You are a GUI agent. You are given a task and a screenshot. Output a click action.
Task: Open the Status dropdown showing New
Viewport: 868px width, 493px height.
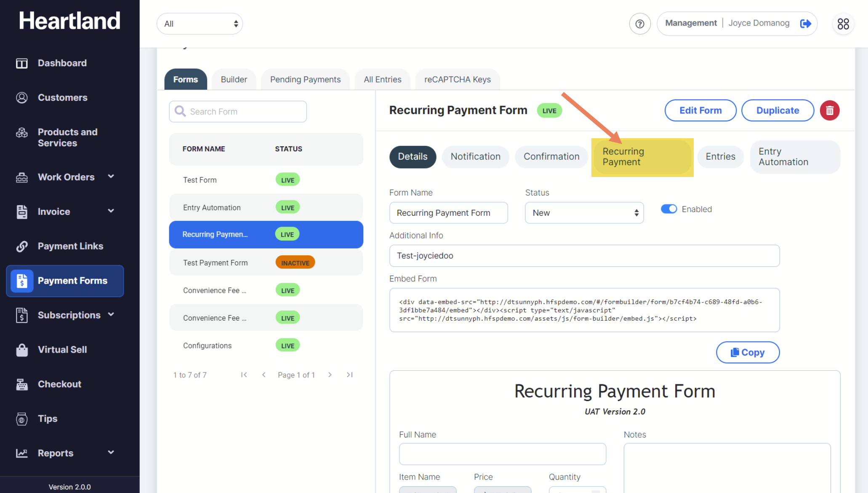584,213
